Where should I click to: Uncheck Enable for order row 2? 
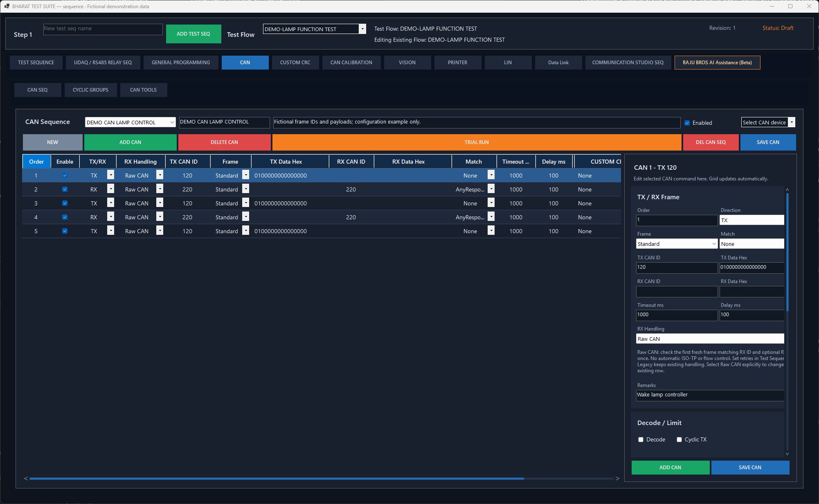[65, 189]
